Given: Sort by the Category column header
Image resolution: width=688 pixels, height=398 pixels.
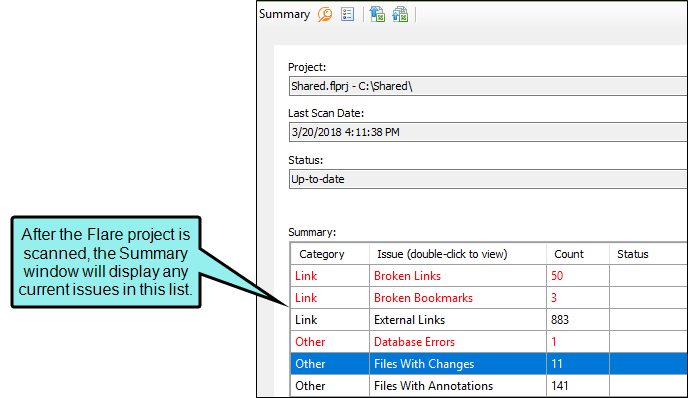Looking at the screenshot, I should click(330, 254).
